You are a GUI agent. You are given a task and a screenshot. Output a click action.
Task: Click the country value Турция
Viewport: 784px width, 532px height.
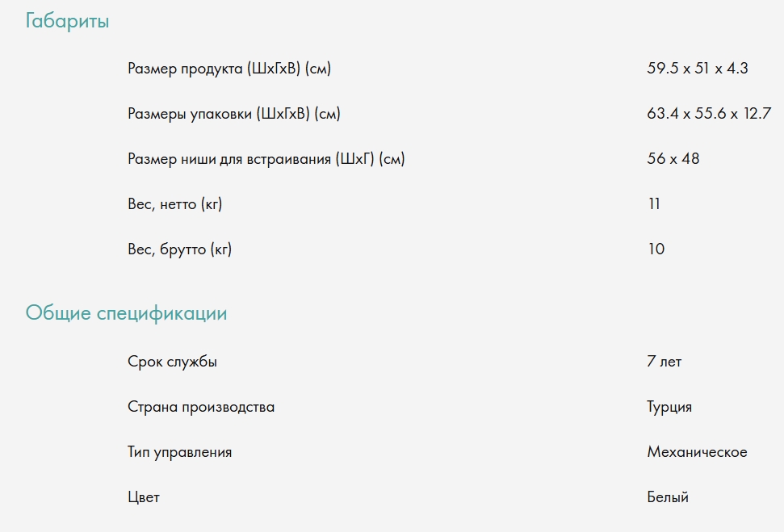[x=669, y=407]
